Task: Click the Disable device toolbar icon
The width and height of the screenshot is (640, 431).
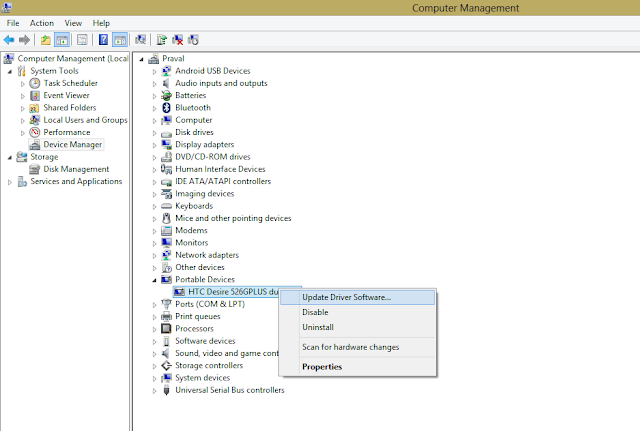Action: point(193,40)
